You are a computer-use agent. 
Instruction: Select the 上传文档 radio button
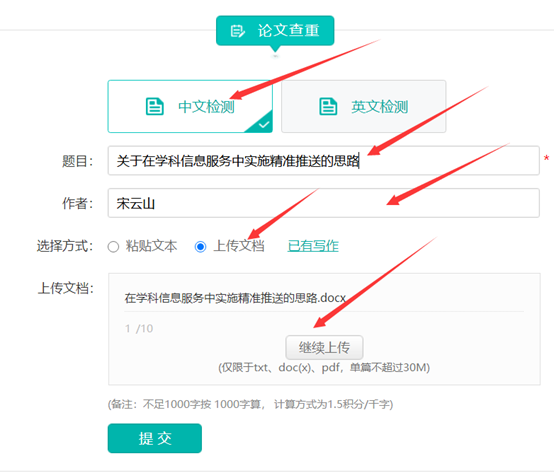(200, 247)
